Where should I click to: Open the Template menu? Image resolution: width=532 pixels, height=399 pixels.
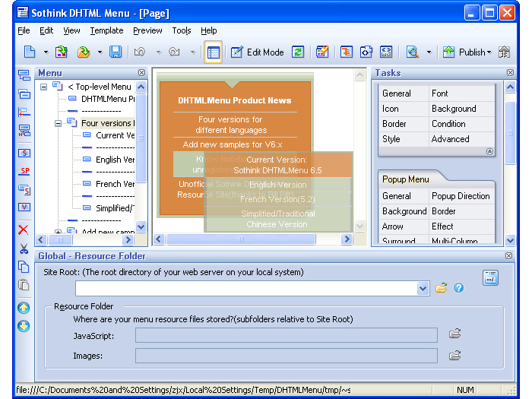[x=106, y=30]
